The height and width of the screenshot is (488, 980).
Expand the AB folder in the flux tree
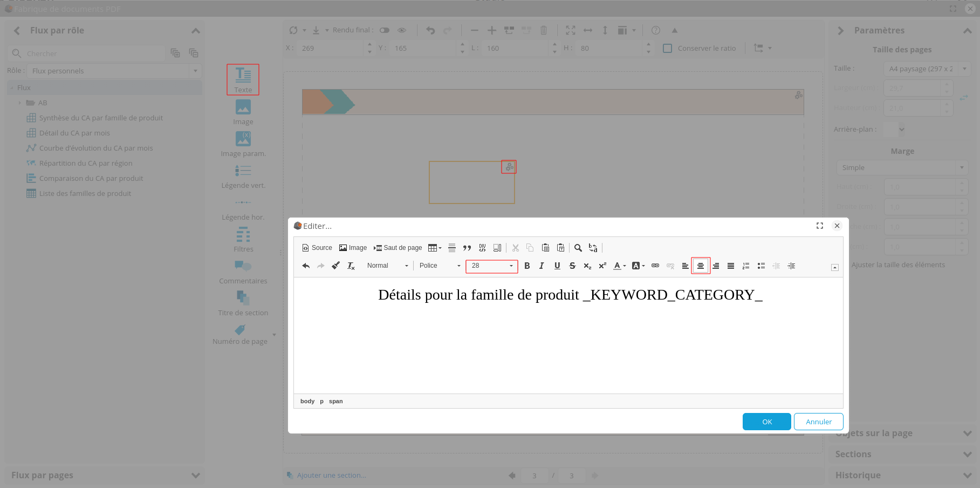pos(20,103)
